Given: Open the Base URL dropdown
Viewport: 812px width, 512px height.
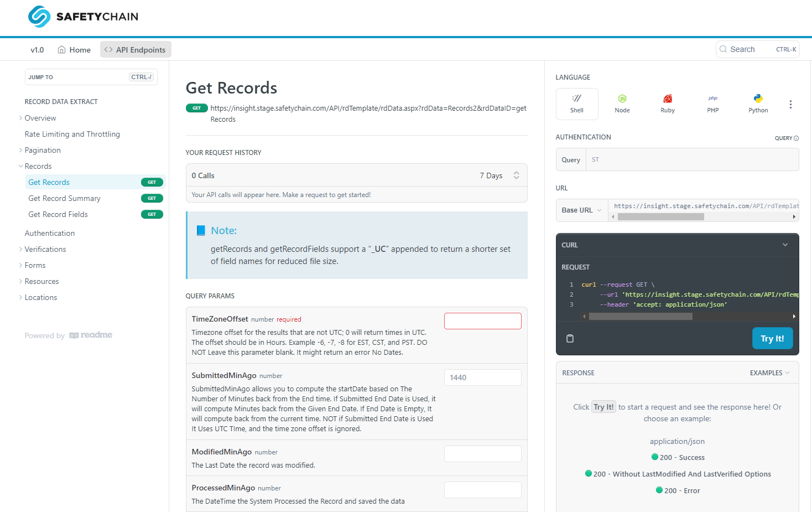Looking at the screenshot, I should tap(581, 210).
